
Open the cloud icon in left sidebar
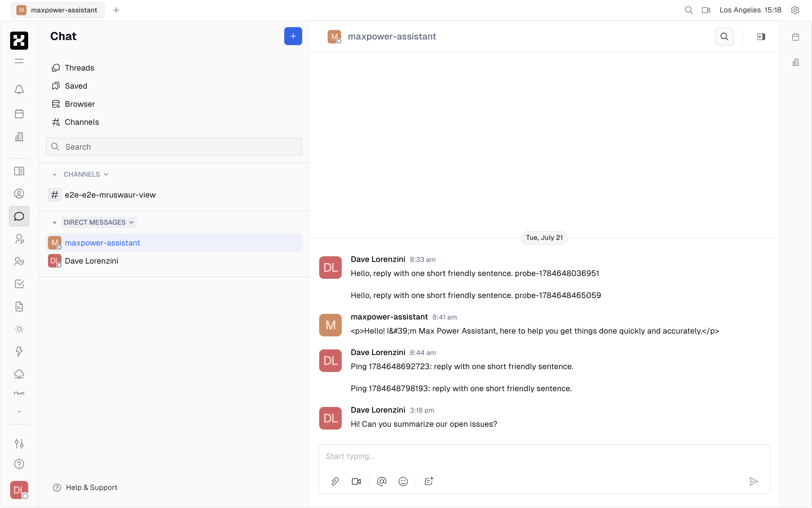coord(19,374)
